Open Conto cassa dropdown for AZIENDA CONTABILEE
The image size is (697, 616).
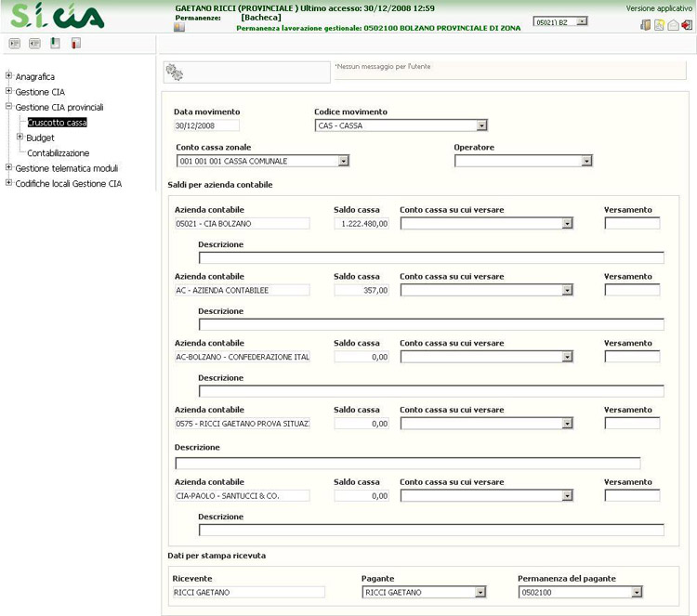pos(487,290)
